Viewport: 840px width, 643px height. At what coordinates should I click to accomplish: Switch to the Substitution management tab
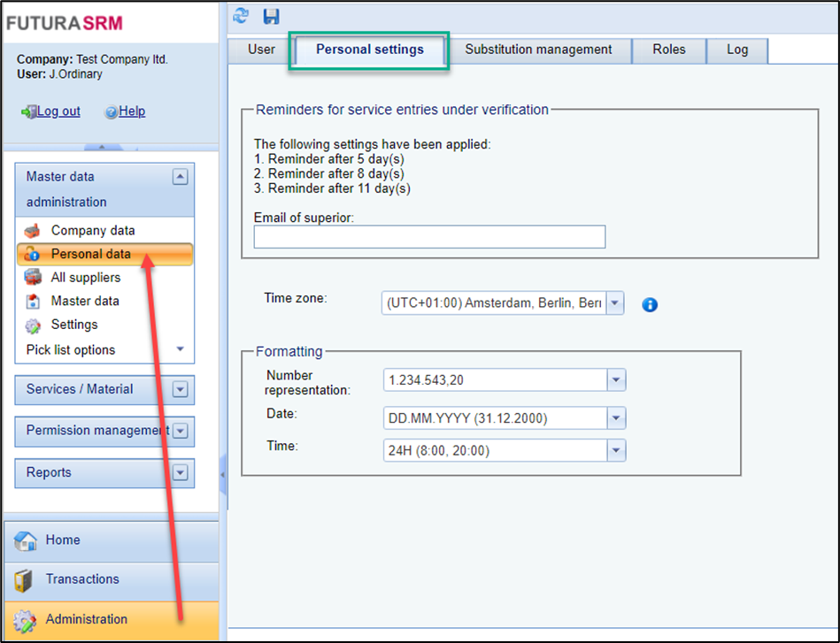[x=538, y=50]
